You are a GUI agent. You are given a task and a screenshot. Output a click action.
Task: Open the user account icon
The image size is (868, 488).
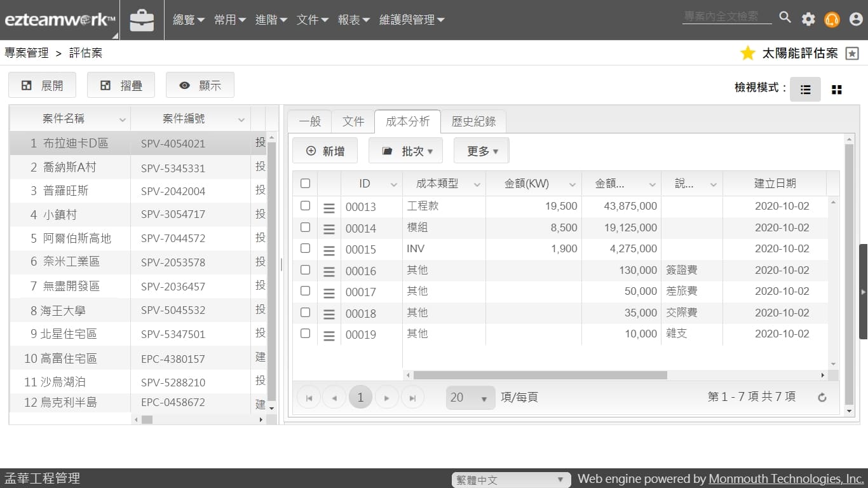[x=855, y=20]
